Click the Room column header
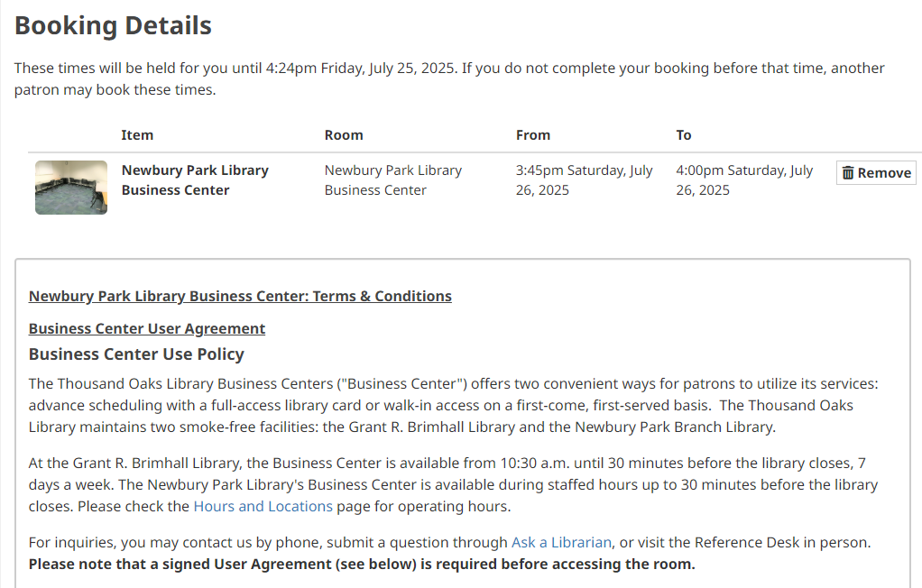The width and height of the screenshot is (922, 588). [344, 134]
